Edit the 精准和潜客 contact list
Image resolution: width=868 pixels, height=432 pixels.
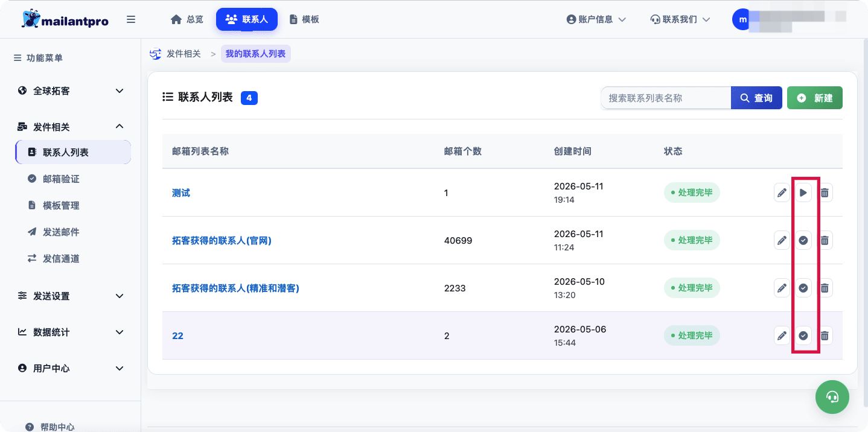click(x=782, y=288)
